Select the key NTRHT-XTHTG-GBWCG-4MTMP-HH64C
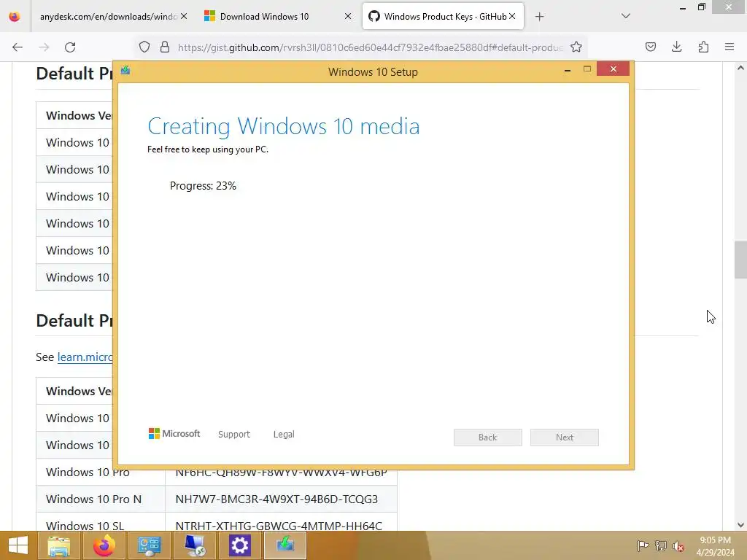The height and width of the screenshot is (560, 747). (x=279, y=526)
